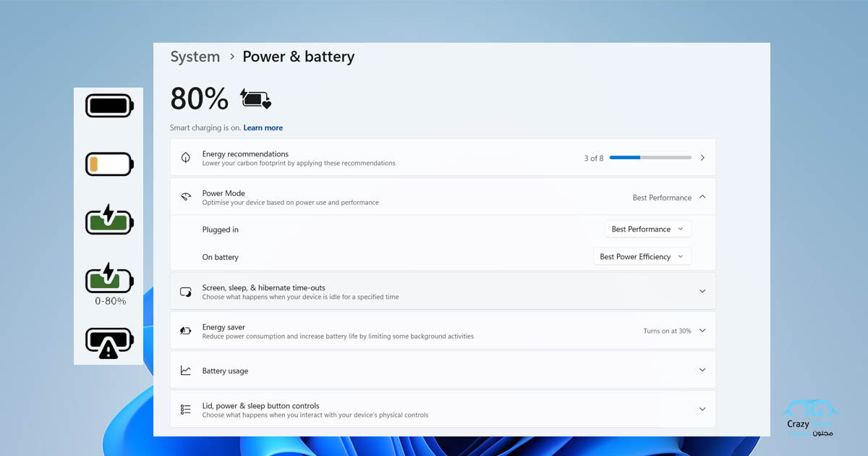Image resolution: width=868 pixels, height=456 pixels.
Task: Click the Power Mode gauge icon
Action: [x=186, y=197]
